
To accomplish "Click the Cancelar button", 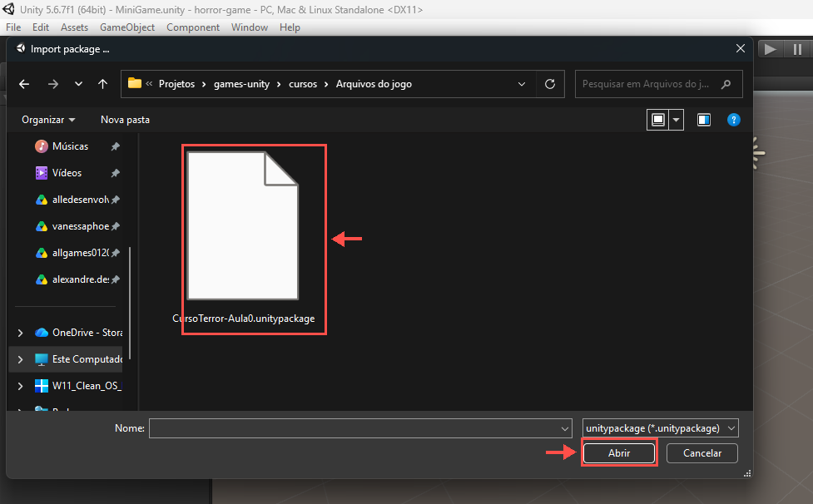I will click(x=702, y=453).
